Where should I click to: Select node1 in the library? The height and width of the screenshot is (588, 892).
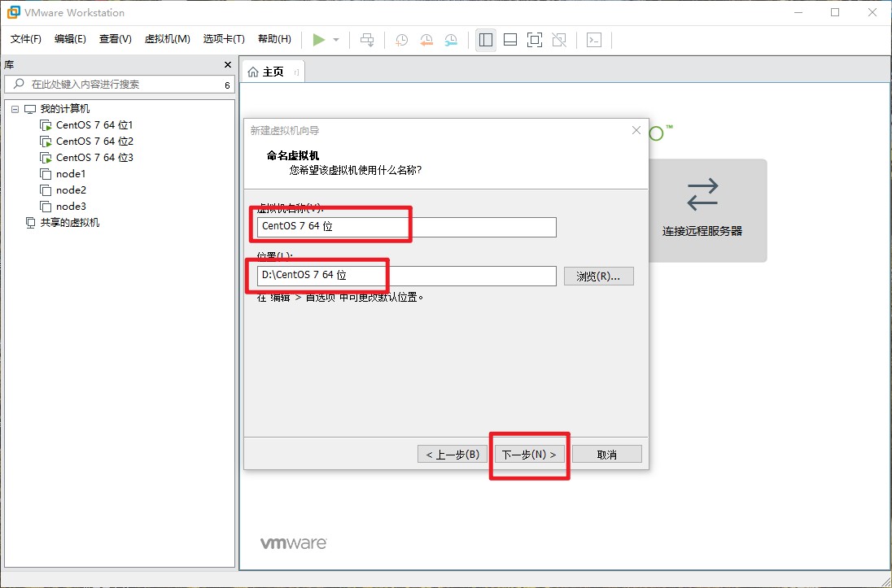(x=71, y=174)
